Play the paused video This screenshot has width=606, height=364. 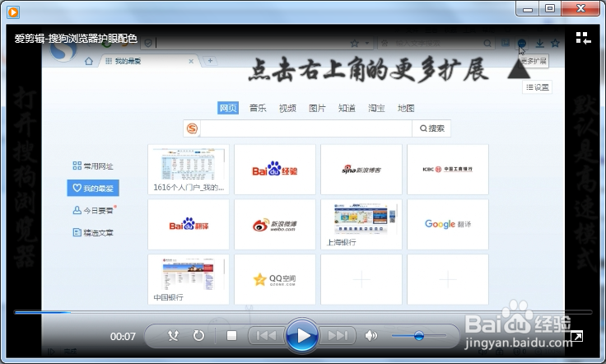coord(302,336)
